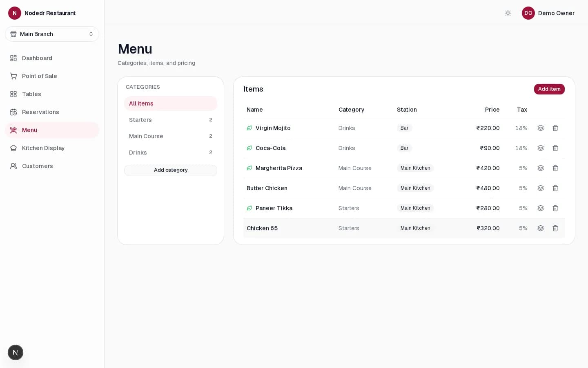
Task: Open Kitchen Display from sidebar
Action: pyautogui.click(x=52, y=148)
